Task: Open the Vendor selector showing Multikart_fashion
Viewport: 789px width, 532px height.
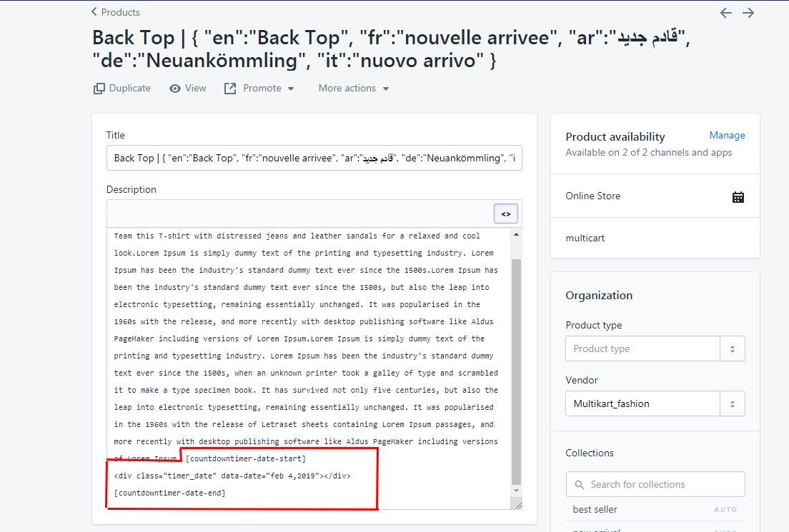Action: tap(733, 403)
